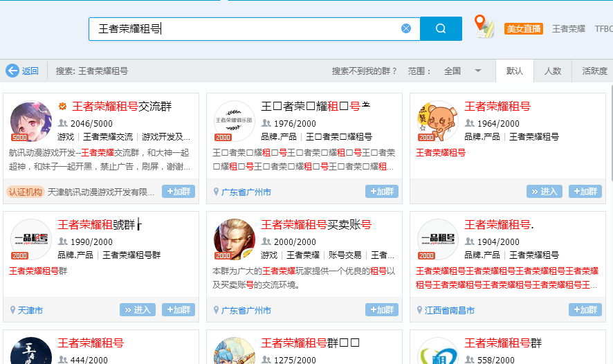Click 进入 on the 1964/2000 group card
The width and height of the screenshot is (613, 364).
tap(545, 191)
